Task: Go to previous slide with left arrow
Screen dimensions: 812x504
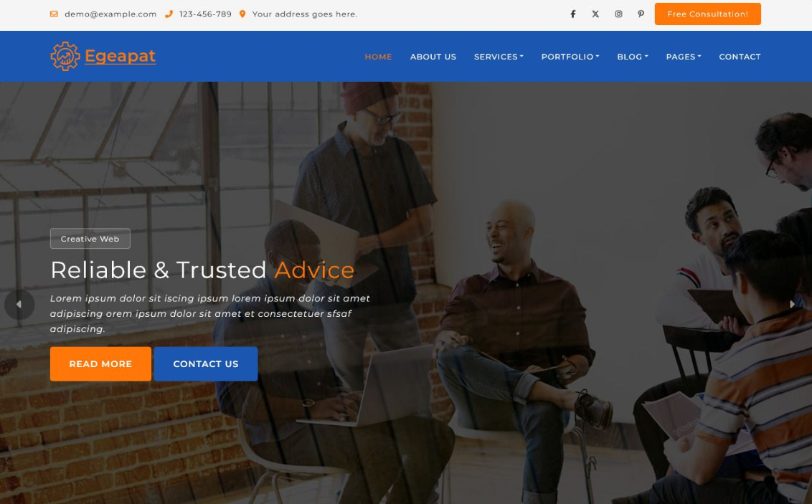Action: click(x=19, y=304)
